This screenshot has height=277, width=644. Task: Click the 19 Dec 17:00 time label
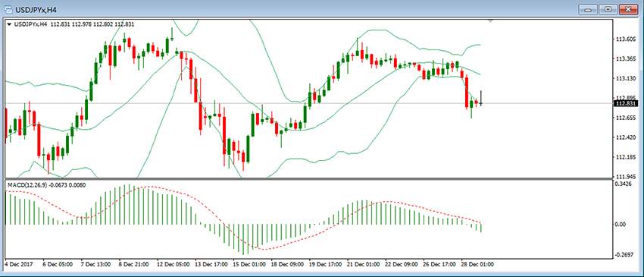coord(325,264)
